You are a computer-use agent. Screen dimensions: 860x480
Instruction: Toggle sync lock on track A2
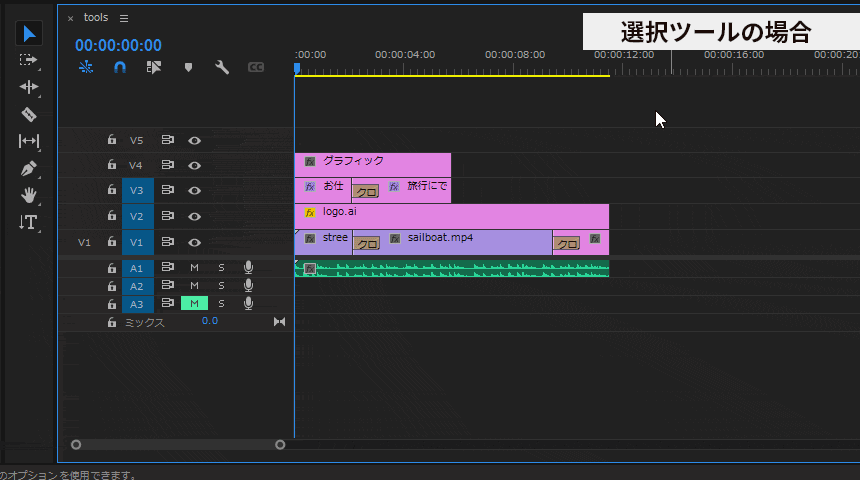click(x=167, y=285)
